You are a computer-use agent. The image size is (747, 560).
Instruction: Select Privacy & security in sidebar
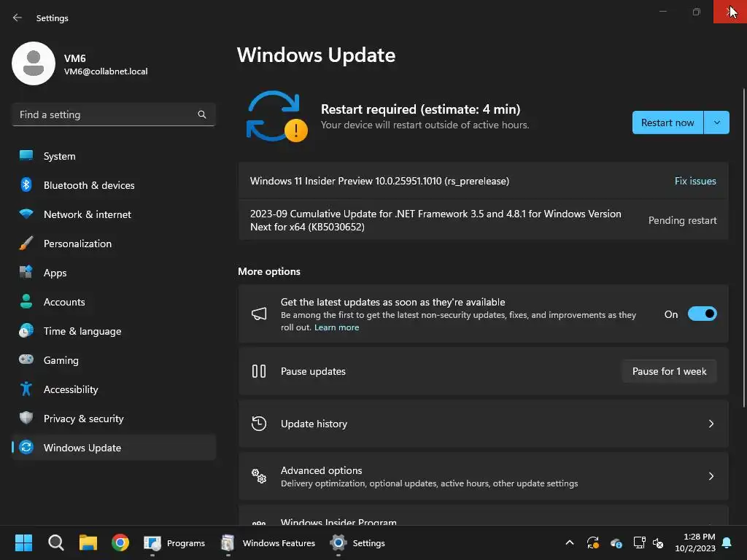point(113,419)
